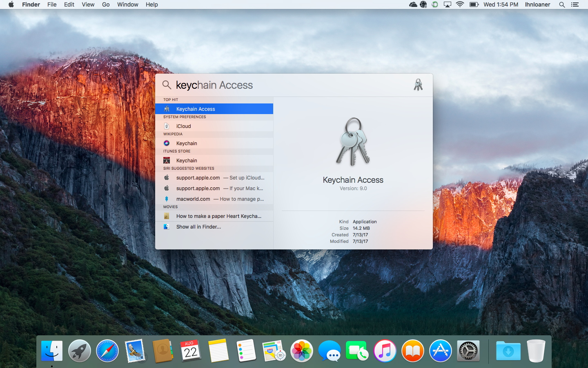Image resolution: width=588 pixels, height=368 pixels.
Task: Click the lhnloaner user name menu
Action: pos(537,4)
